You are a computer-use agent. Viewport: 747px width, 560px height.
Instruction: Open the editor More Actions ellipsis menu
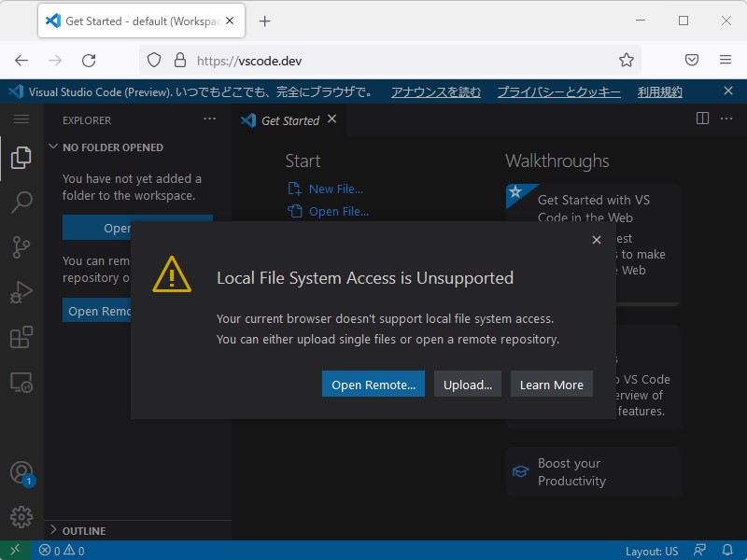[x=726, y=119]
